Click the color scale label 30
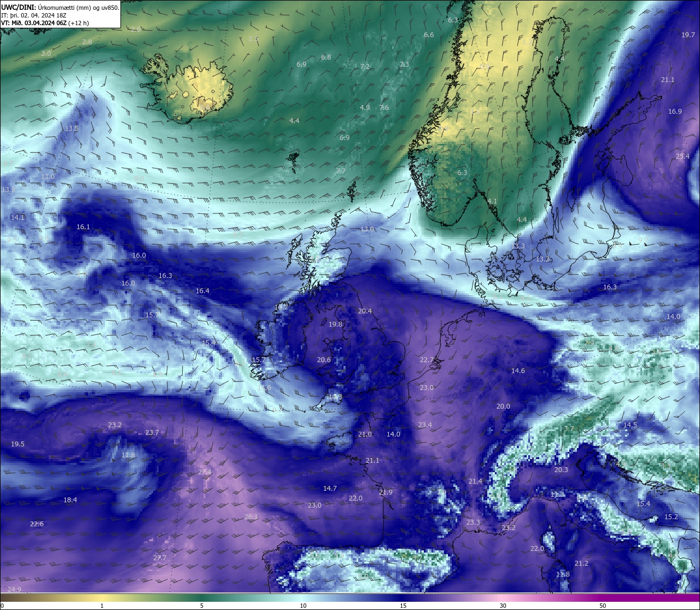This screenshot has height=610, width=700. point(503,606)
